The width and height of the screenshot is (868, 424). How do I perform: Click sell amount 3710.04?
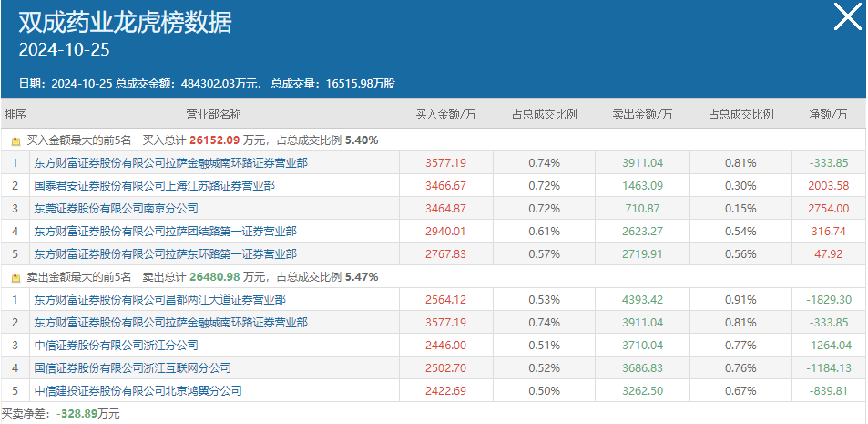[x=642, y=346]
